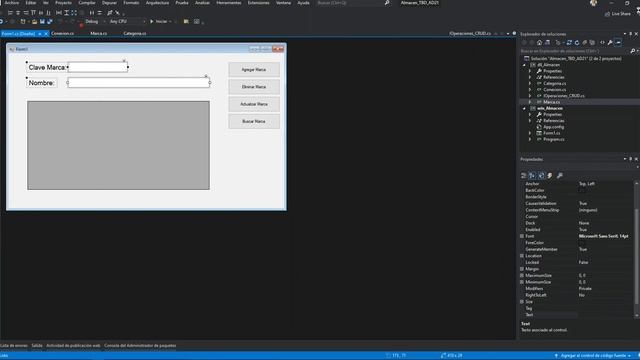The image size is (640, 360).
Task: Click the open file folder icon
Action: click(34, 21)
